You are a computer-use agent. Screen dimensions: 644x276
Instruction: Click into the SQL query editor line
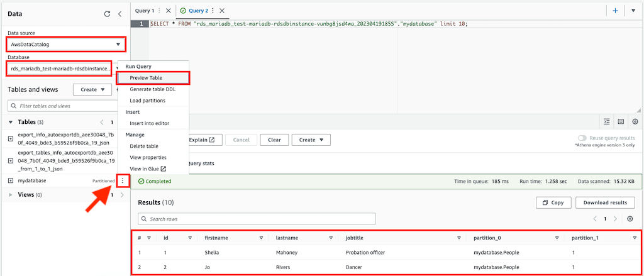309,24
